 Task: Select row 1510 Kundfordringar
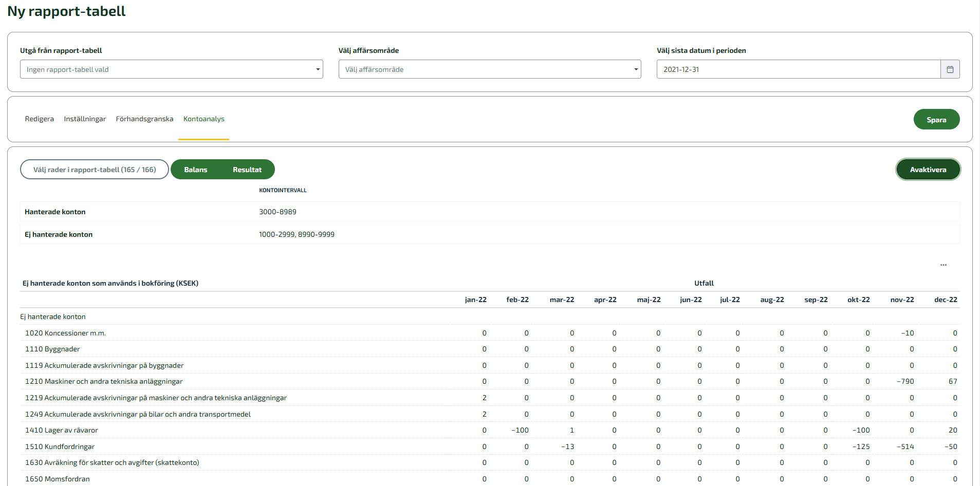coord(490,446)
